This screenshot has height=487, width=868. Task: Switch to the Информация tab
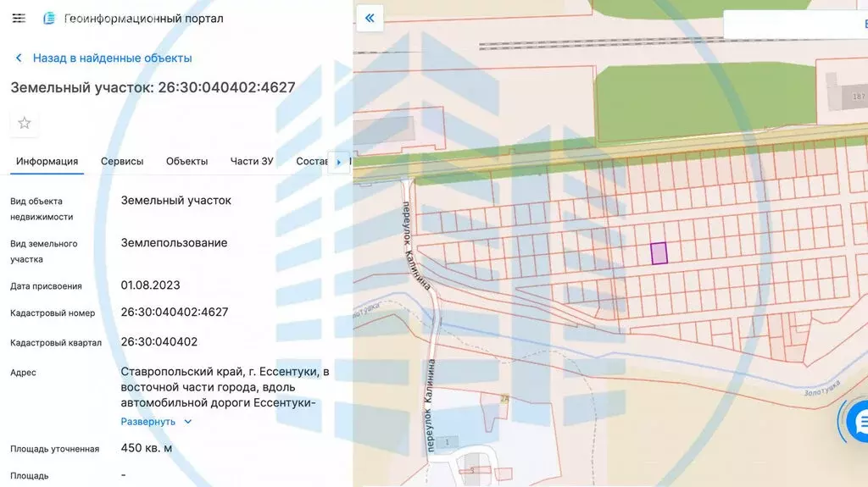tap(47, 162)
